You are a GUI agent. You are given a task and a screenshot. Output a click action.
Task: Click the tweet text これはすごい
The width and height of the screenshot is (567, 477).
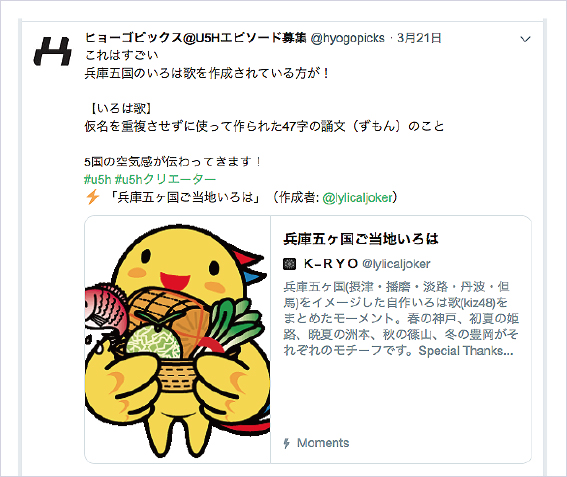click(x=122, y=55)
